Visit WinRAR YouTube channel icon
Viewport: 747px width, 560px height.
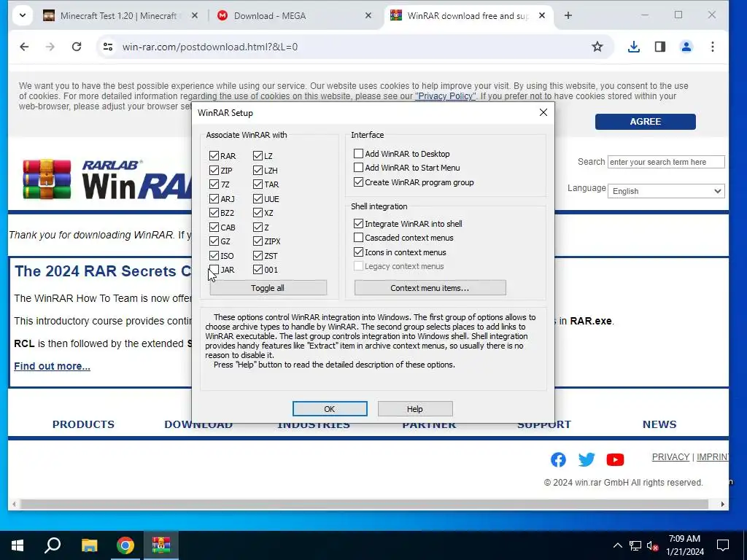tap(615, 459)
